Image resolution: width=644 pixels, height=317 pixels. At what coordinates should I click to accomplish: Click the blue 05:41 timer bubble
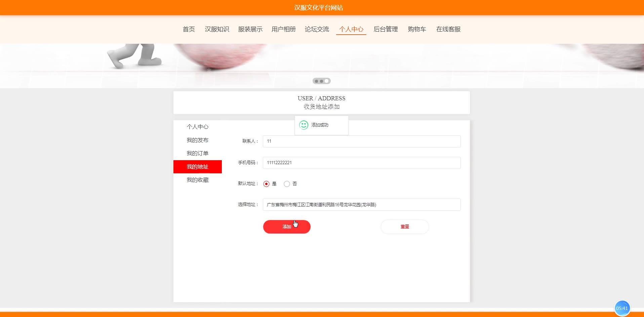(622, 308)
